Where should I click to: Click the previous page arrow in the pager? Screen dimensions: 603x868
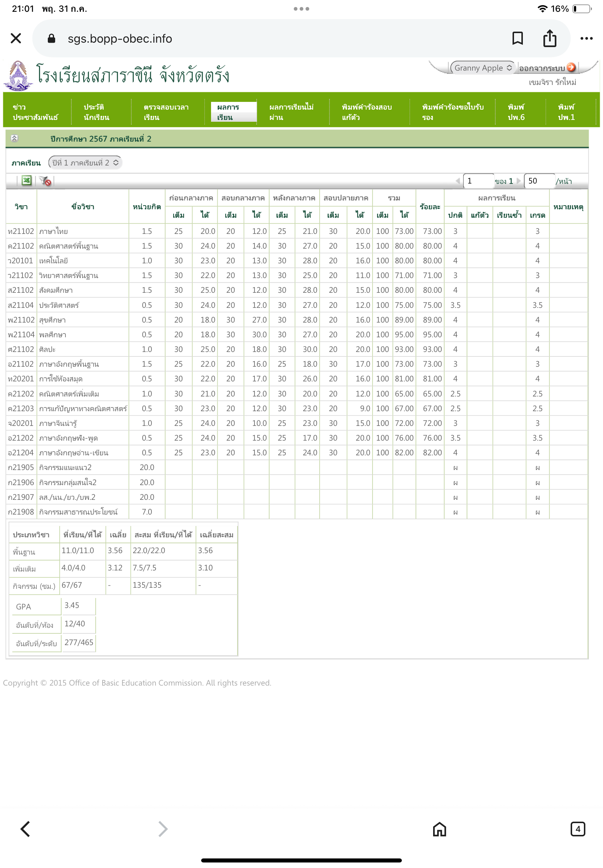458,181
